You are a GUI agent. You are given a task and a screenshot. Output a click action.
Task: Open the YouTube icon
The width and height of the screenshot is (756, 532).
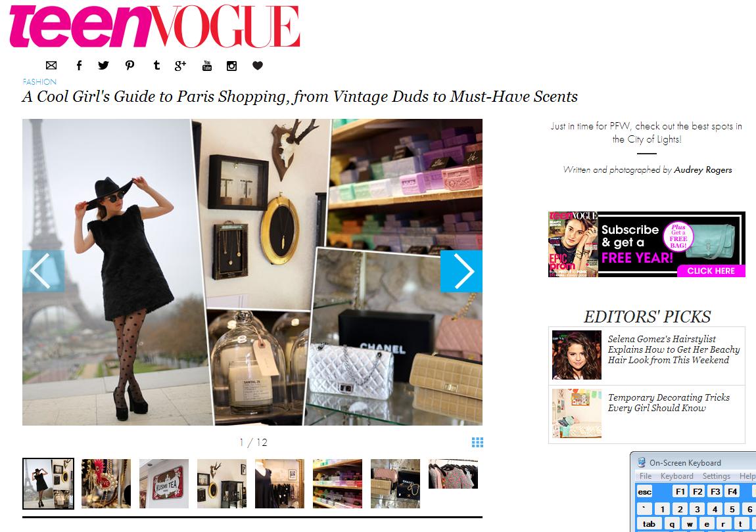pos(207,66)
